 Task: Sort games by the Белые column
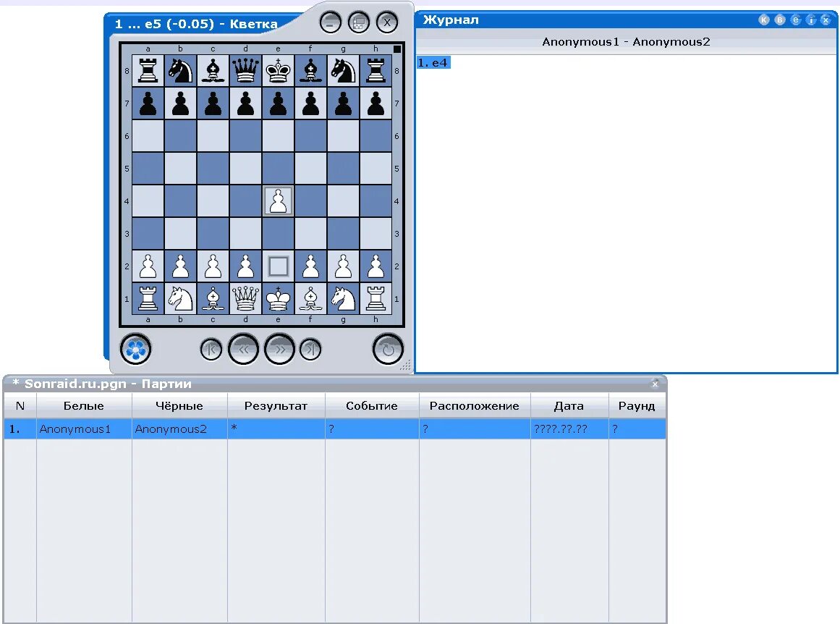(84, 406)
